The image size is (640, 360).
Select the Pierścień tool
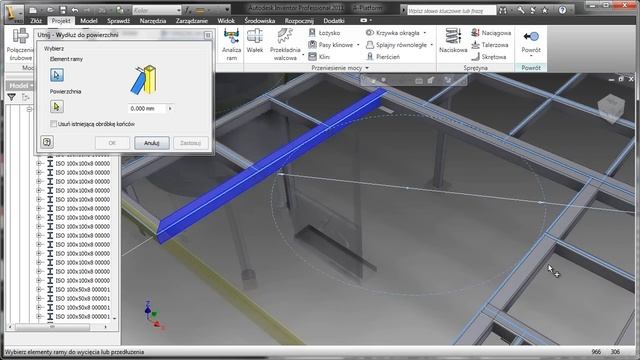coord(383,57)
